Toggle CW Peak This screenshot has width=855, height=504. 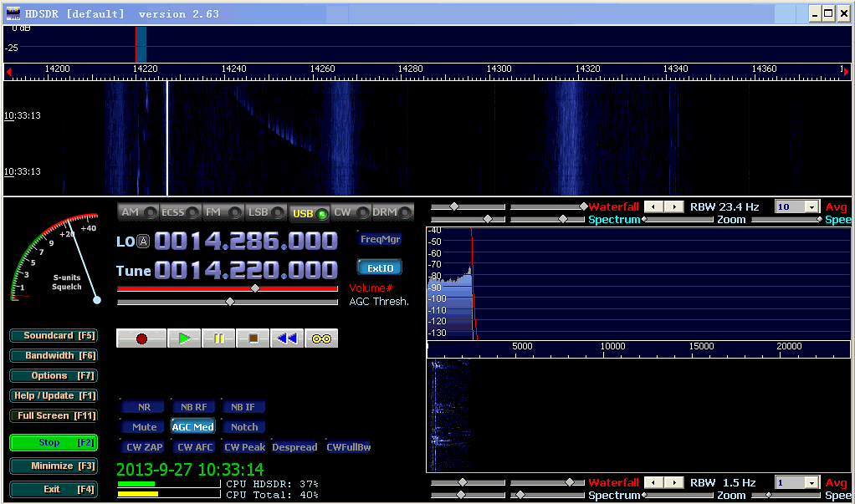244,447
